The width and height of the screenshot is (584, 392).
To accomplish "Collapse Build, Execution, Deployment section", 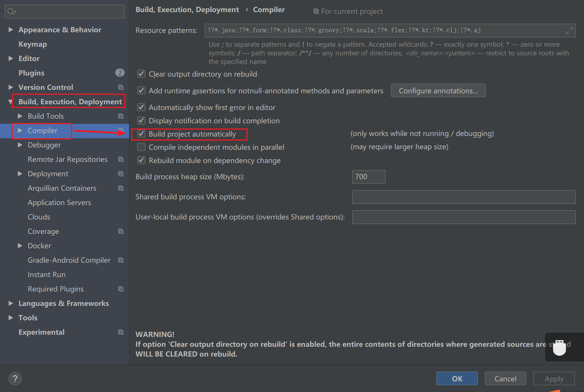I will (x=11, y=102).
